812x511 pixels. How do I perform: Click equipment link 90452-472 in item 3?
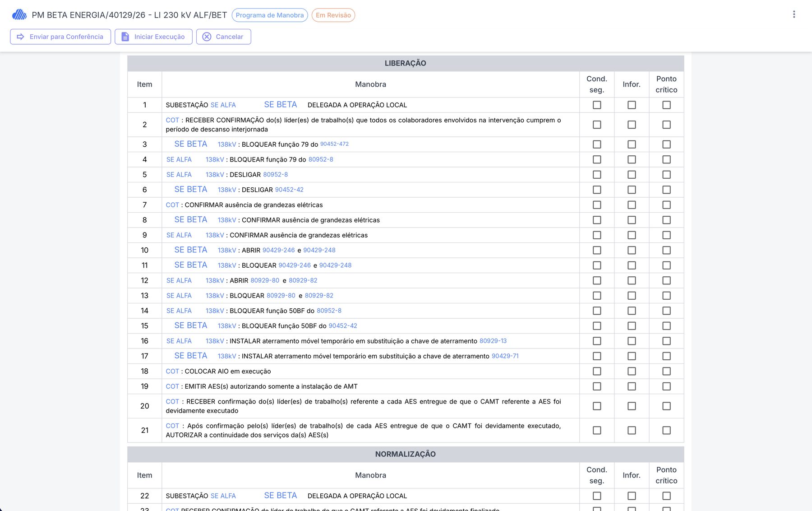[334, 144]
